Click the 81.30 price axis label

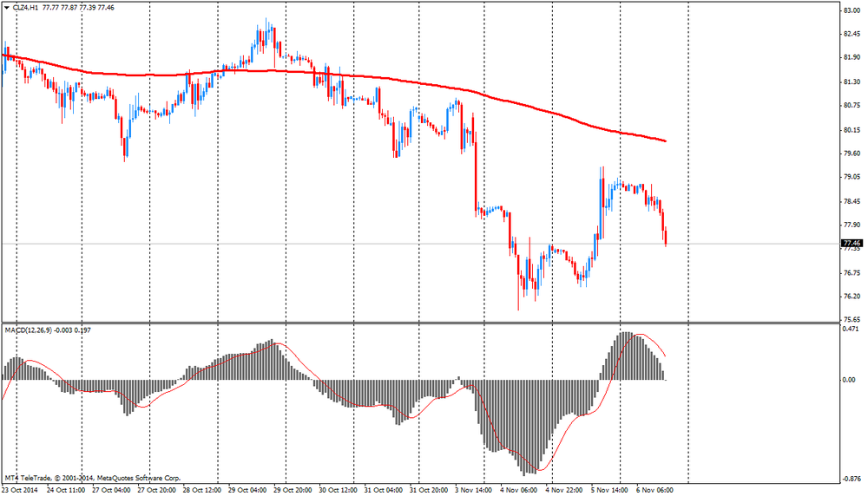tap(852, 82)
